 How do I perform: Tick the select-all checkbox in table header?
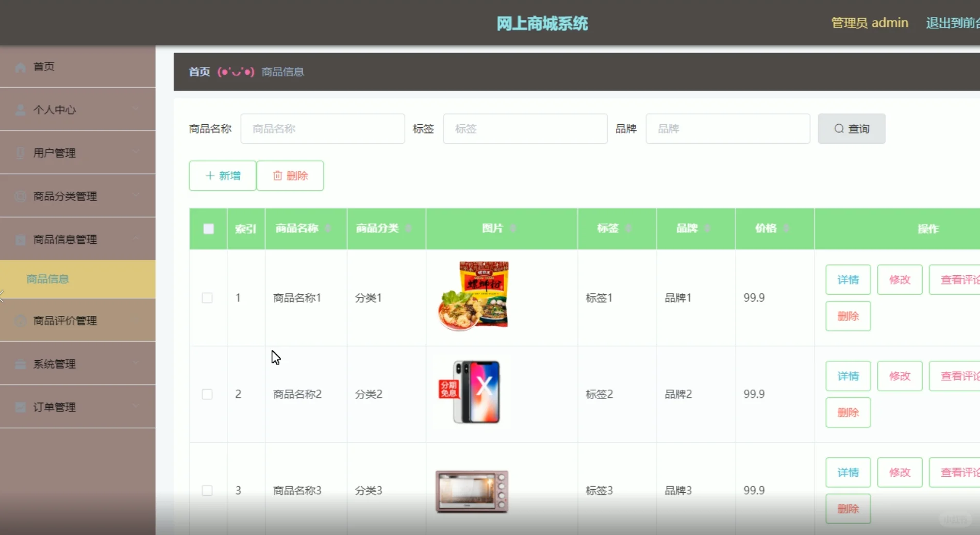208,228
